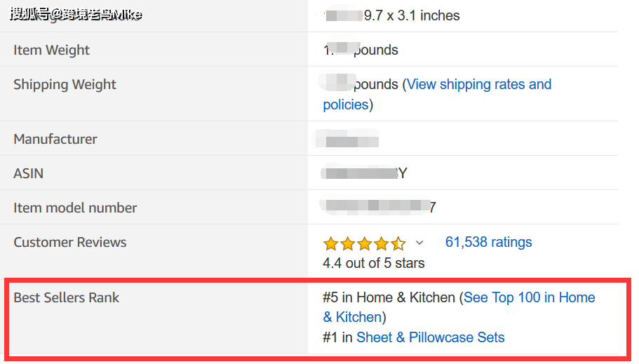Screen dimensions: 639x364
Task: Click the 9.7 x 3.1 inches dimensions value
Action: [x=412, y=16]
